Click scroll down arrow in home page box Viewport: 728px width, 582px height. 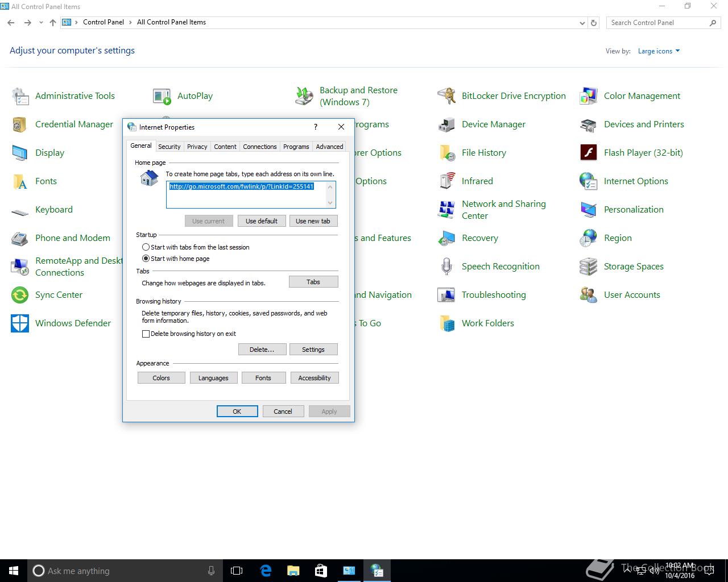(x=330, y=203)
